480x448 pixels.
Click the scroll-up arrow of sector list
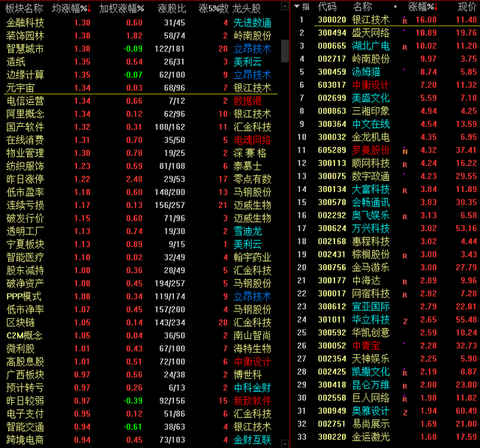[x=285, y=6]
